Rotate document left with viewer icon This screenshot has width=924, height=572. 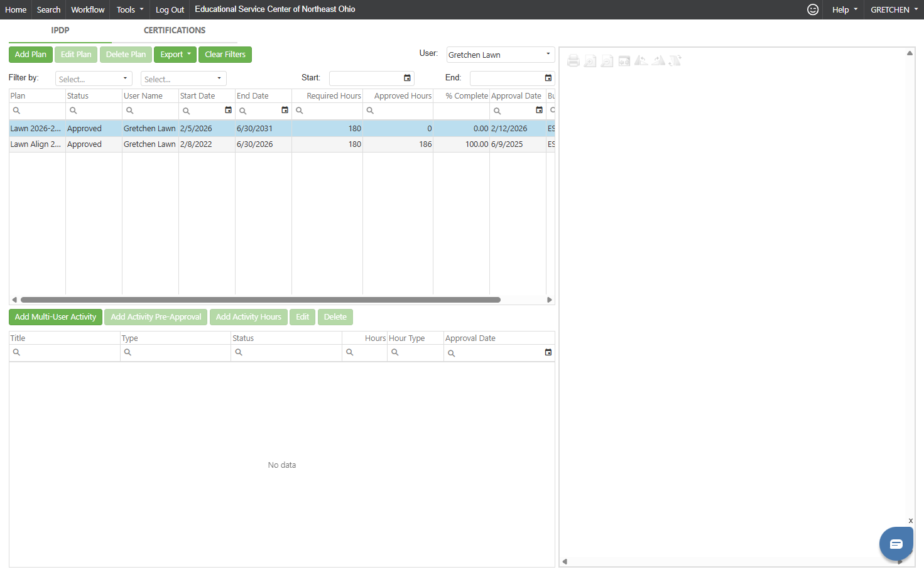click(x=641, y=61)
